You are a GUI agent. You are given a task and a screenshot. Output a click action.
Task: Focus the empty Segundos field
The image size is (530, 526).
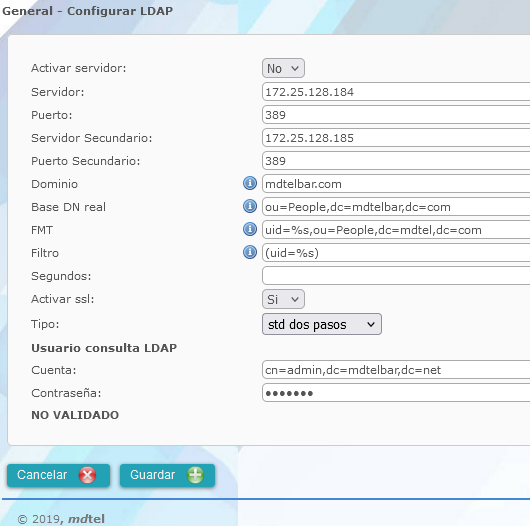(x=396, y=276)
